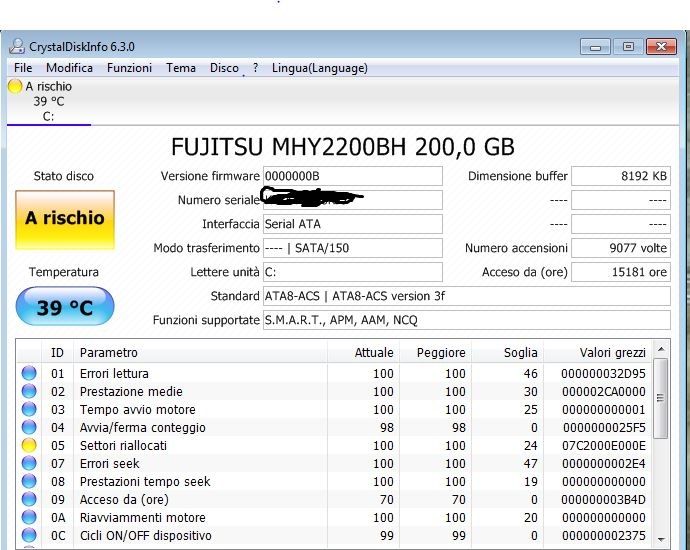Click raw value 0000000025F5
This screenshot has width=690, height=550.
click(604, 428)
